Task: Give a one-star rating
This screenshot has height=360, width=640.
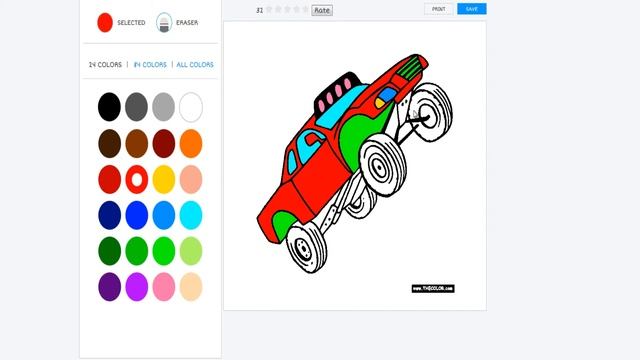Action: (x=269, y=10)
